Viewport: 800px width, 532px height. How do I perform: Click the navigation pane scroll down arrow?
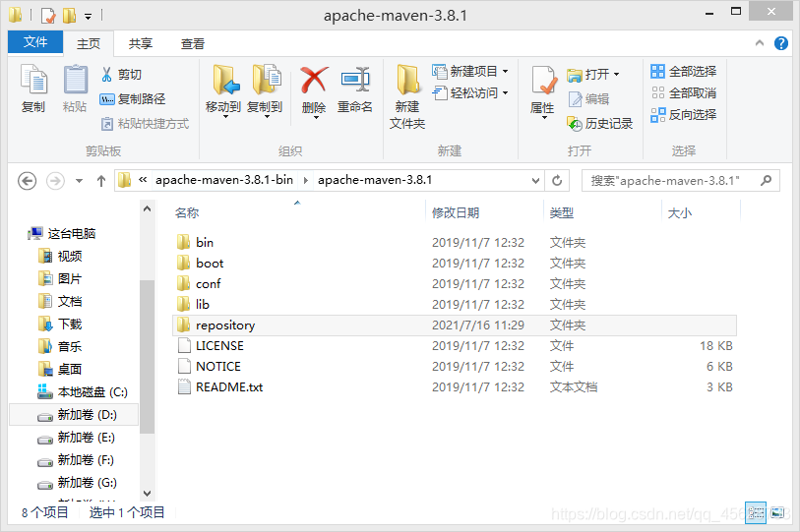147,494
